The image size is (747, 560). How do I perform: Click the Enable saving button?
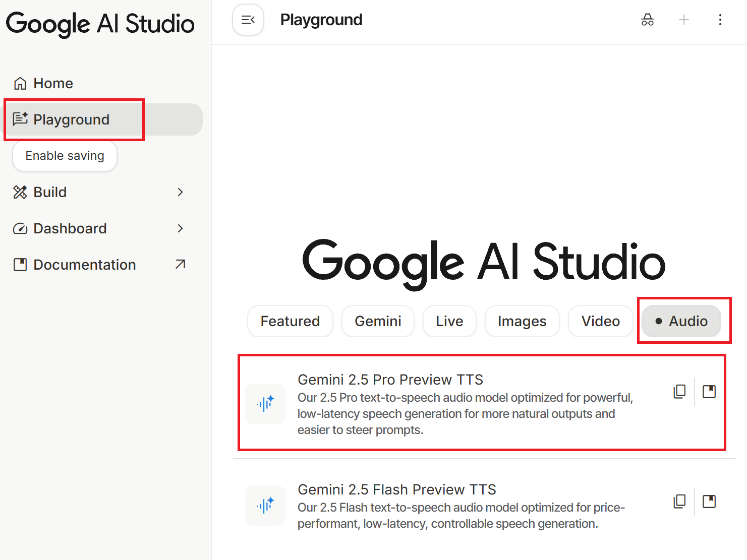click(x=64, y=156)
